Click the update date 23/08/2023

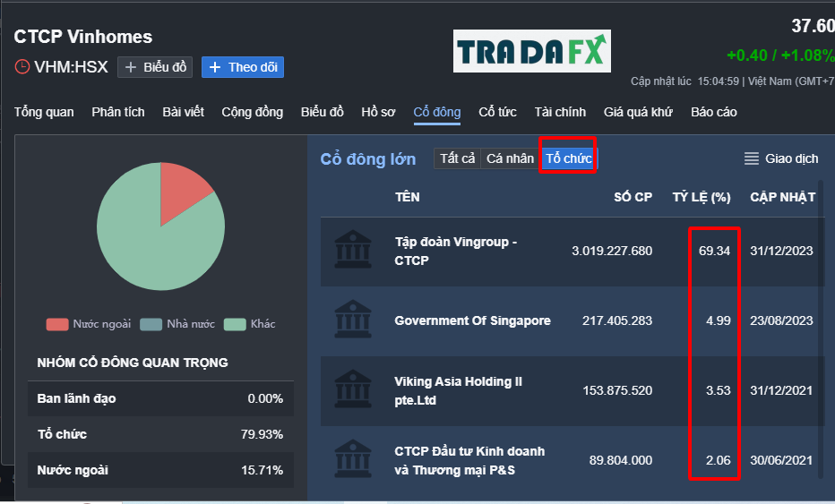[782, 320]
